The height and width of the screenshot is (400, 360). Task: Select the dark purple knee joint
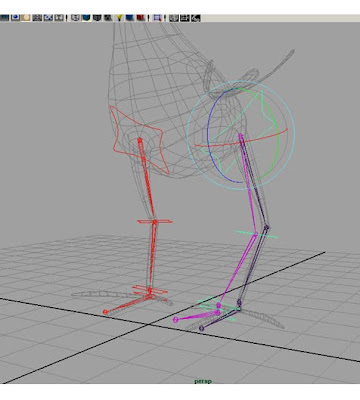266,228
